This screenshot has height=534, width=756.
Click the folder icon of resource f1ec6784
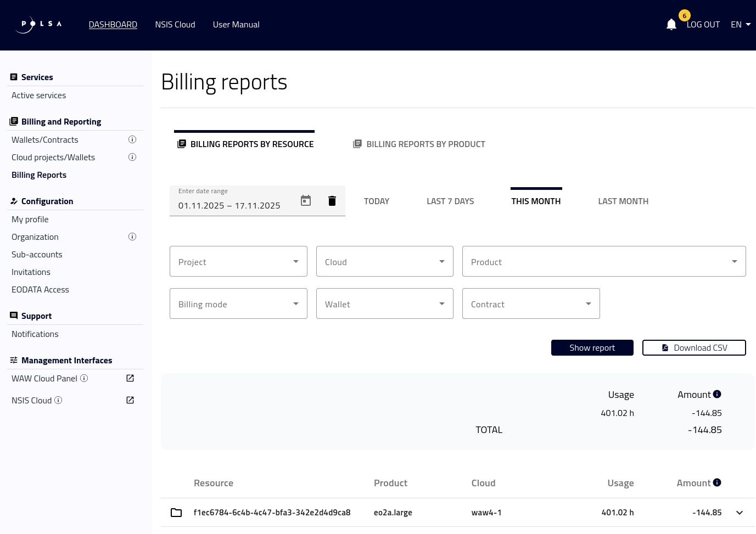click(x=176, y=513)
